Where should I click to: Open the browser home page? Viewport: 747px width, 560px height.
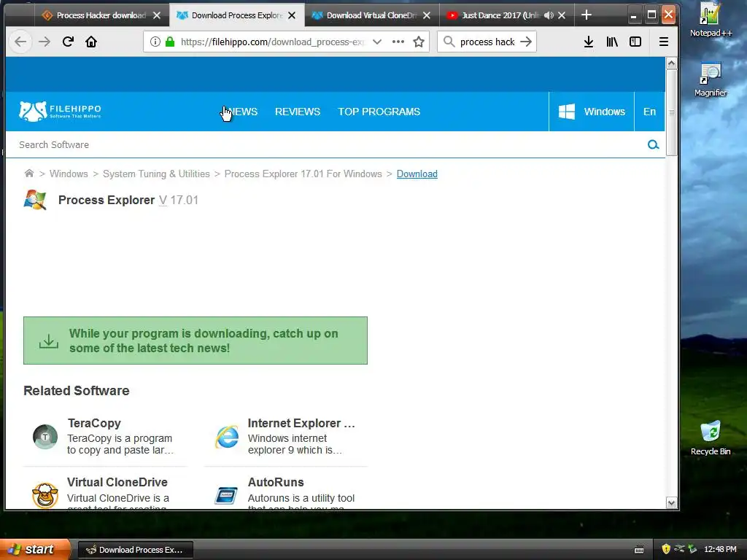click(91, 42)
